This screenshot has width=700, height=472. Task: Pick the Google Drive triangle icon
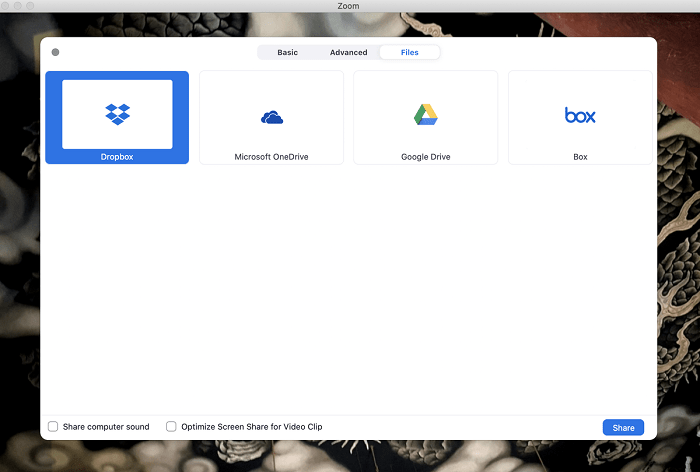tap(425, 114)
